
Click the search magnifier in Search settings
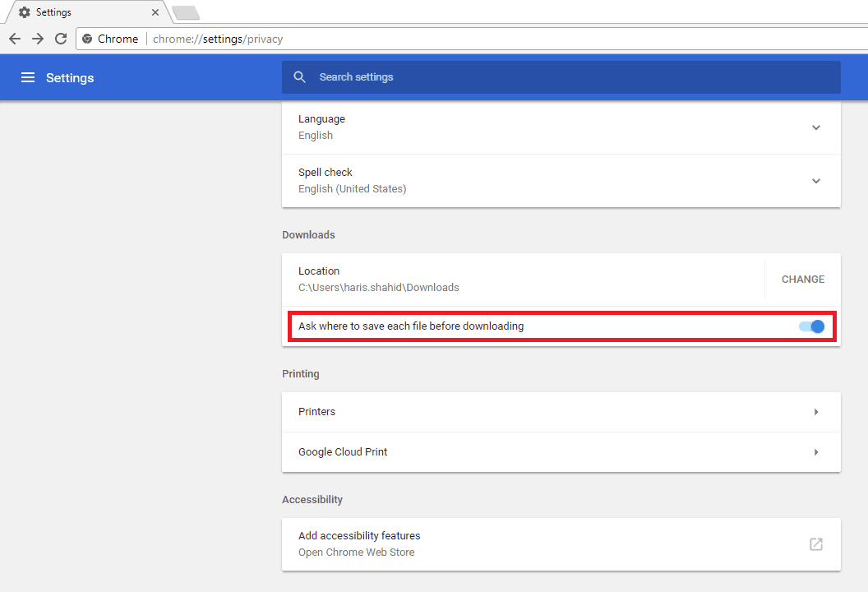pyautogui.click(x=299, y=76)
